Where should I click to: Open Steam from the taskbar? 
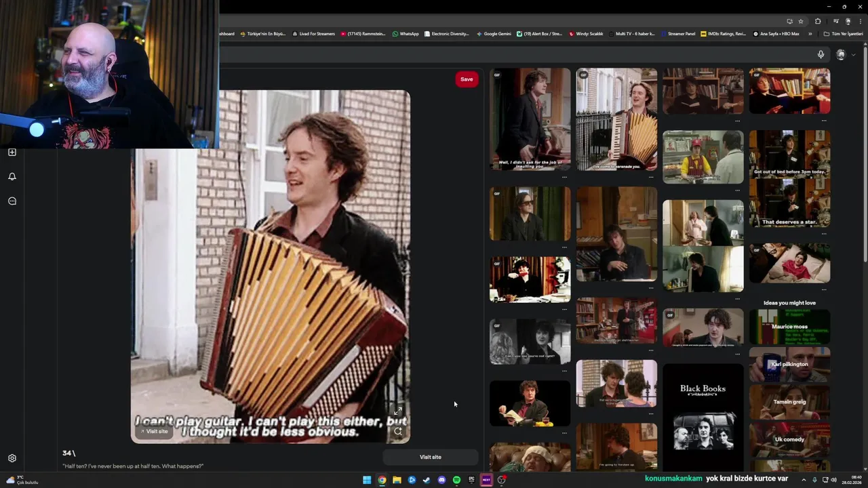427,480
